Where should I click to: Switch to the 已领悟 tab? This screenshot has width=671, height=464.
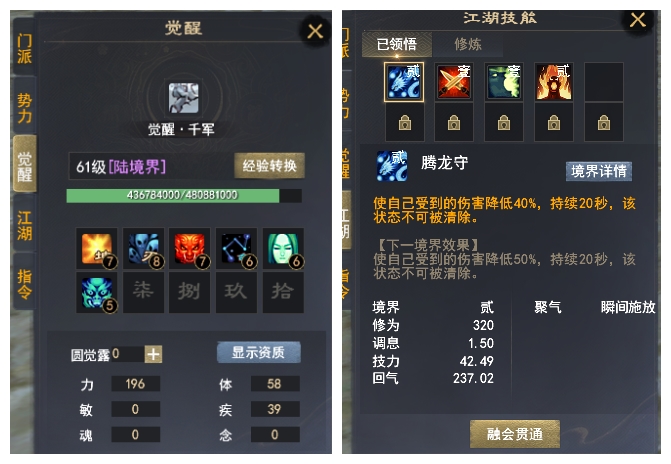[397, 44]
